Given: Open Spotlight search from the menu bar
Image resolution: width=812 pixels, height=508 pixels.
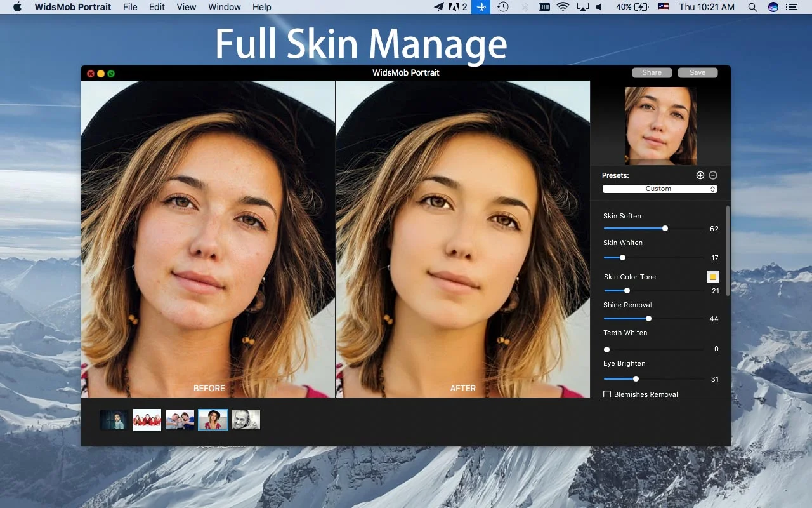Looking at the screenshot, I should click(x=752, y=7).
